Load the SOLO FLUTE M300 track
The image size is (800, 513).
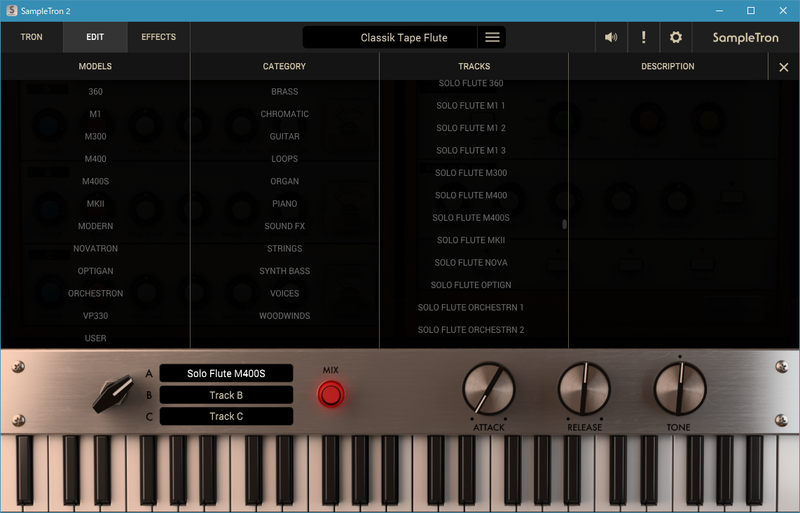(x=471, y=173)
